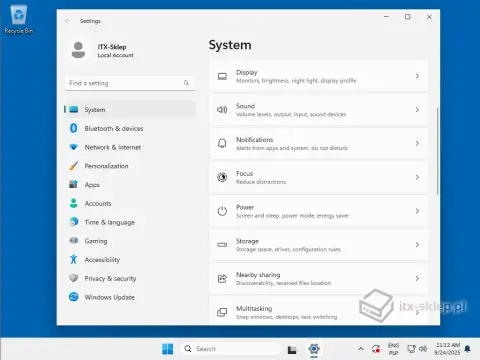Screen dimensions: 480x360
Task: Expand the Nearby sharing chevron
Action: pyautogui.click(x=417, y=278)
